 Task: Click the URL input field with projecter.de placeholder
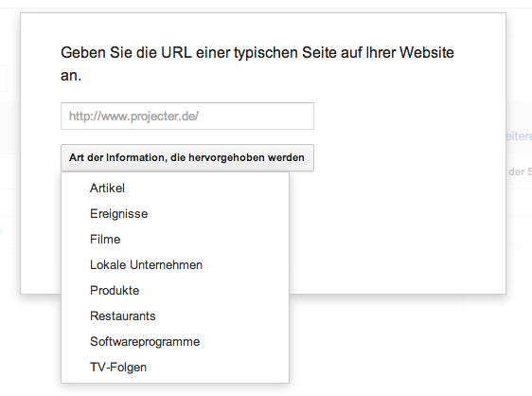(187, 117)
